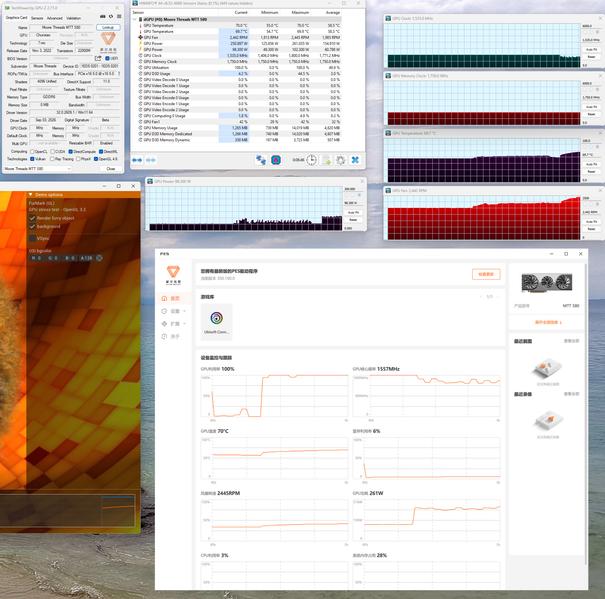Click Auto Fit button in GPU Power graph

(x=353, y=213)
